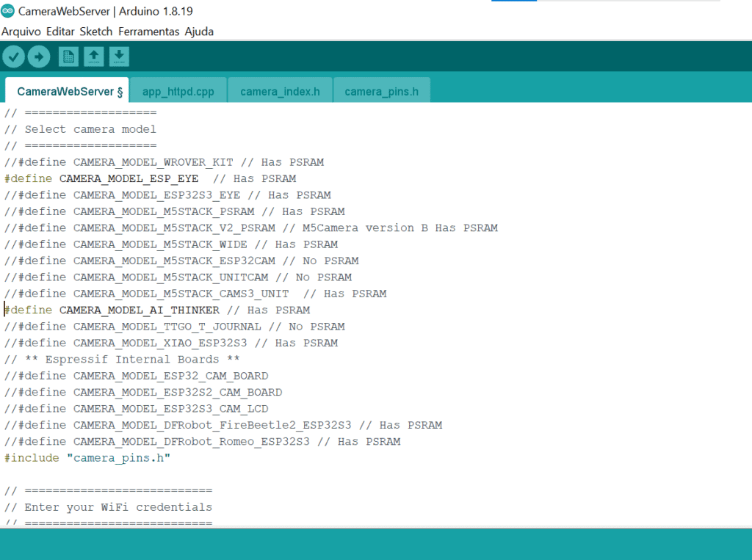
Task: Save the sketch using the down-arrow icon
Action: [x=119, y=57]
